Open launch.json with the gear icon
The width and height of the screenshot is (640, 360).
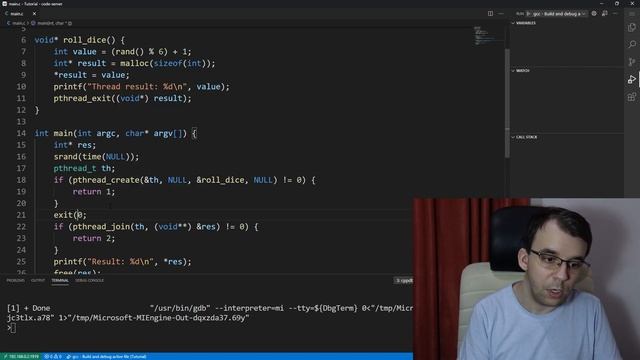[594, 13]
